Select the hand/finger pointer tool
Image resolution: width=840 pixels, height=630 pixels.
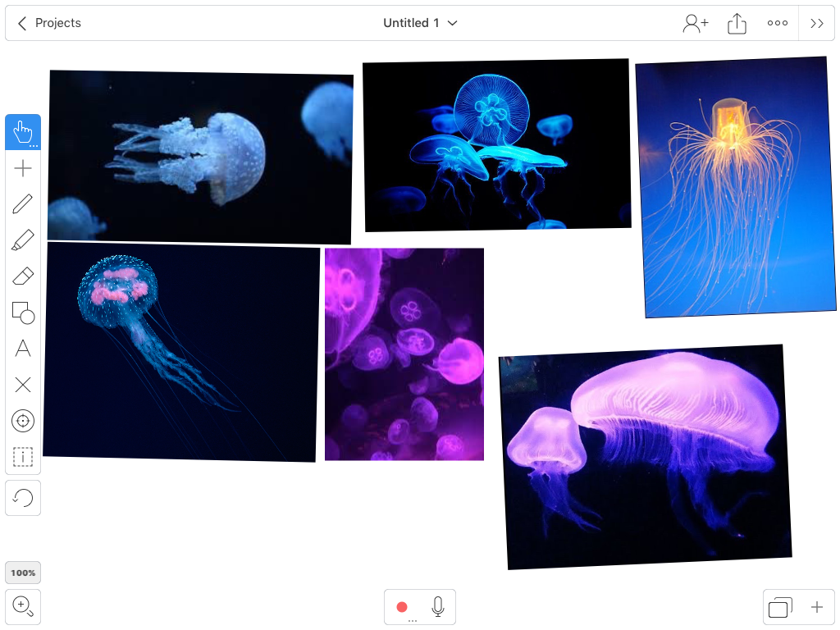tap(23, 132)
